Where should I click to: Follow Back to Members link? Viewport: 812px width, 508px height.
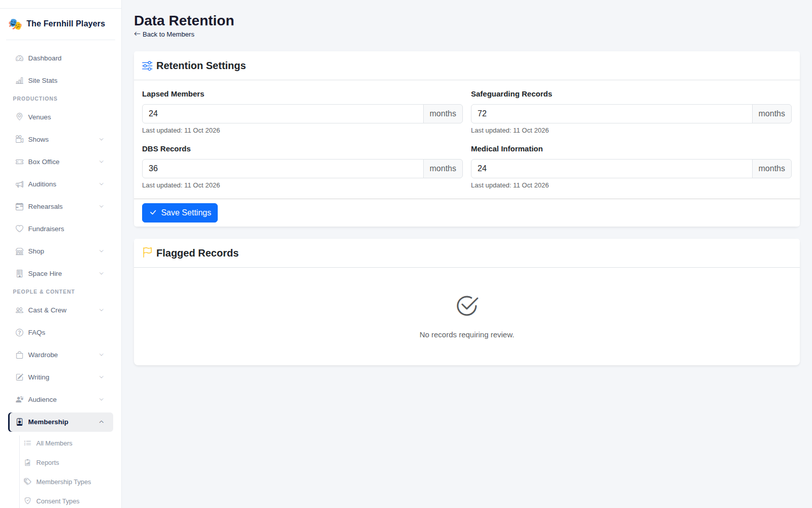[164, 35]
